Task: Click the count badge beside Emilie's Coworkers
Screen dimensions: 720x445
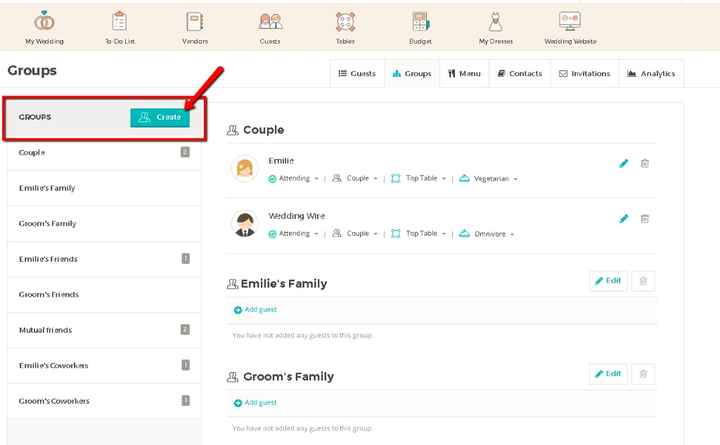Action: (186, 365)
